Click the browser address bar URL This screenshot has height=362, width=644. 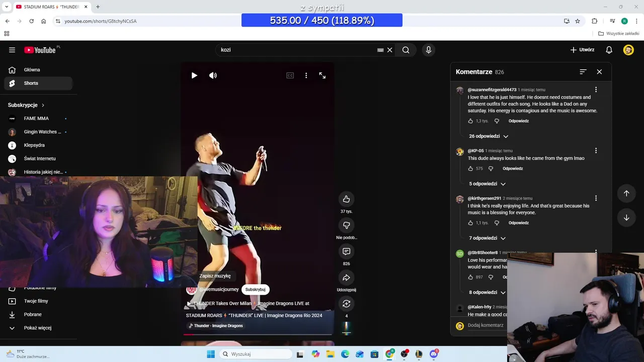click(x=101, y=21)
